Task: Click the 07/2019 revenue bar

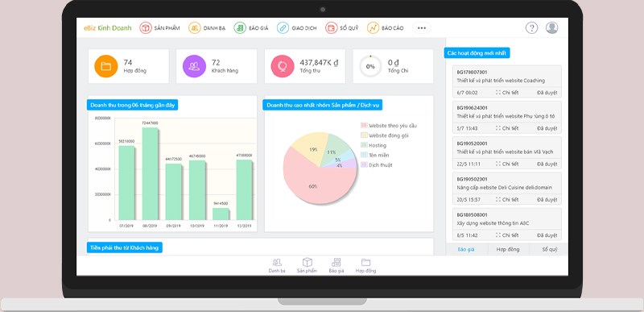Action: coord(126,183)
